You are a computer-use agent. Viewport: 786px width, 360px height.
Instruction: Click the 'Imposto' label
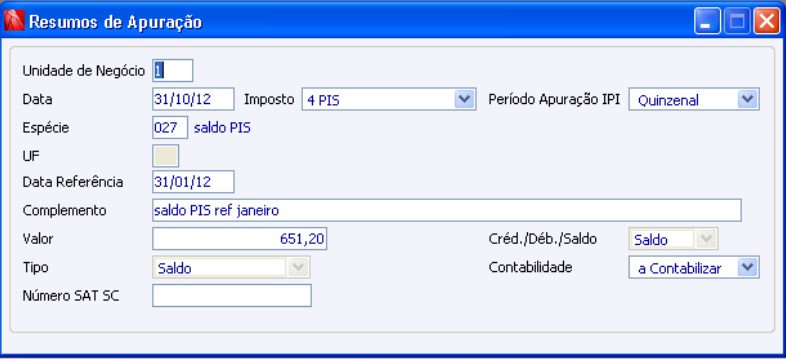[269, 99]
